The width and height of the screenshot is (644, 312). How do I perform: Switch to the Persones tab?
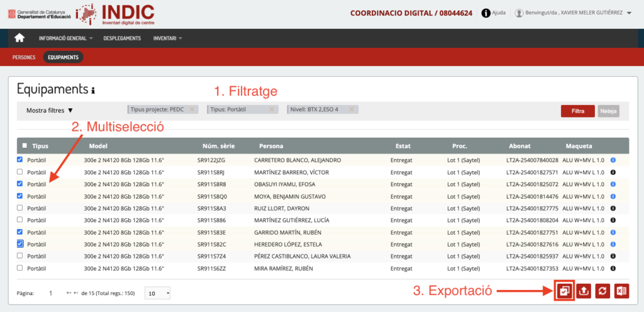[x=24, y=57]
